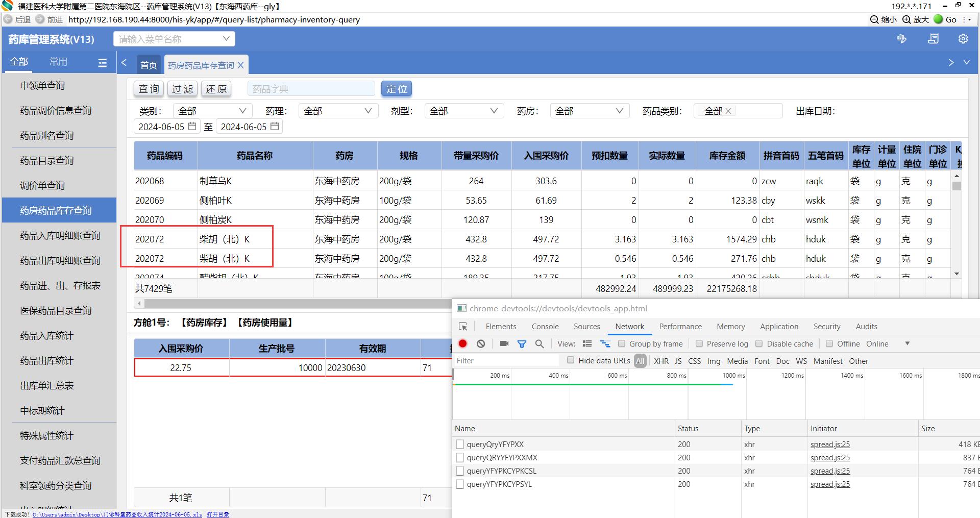The width and height of the screenshot is (980, 518).
Task: Click the DevTools search magnifier icon
Action: pyautogui.click(x=540, y=344)
